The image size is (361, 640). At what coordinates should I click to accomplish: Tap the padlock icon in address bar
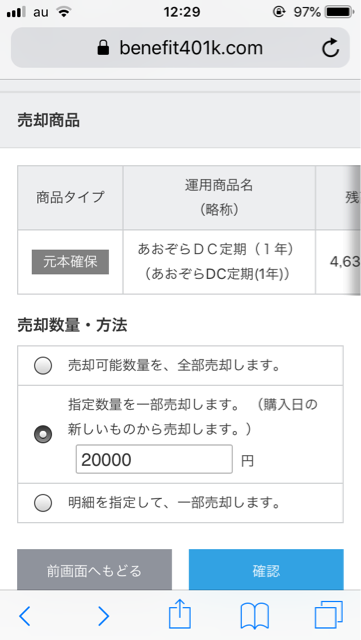point(103,48)
